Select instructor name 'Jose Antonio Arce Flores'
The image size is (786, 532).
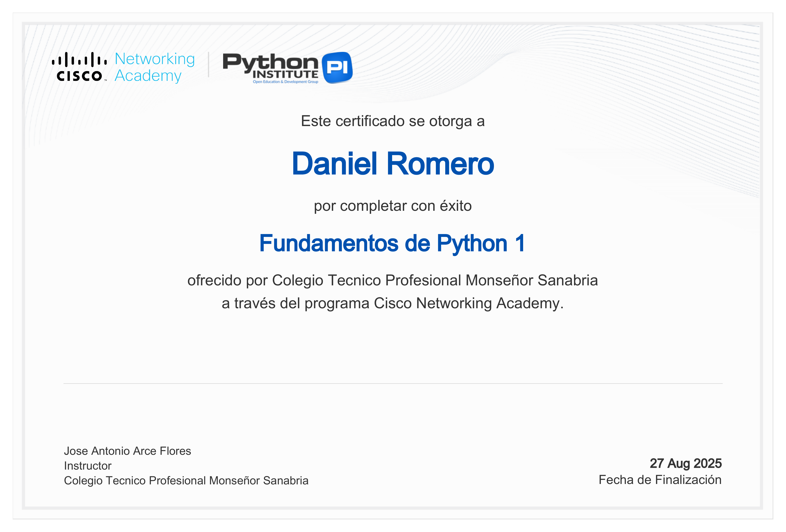coord(128,451)
